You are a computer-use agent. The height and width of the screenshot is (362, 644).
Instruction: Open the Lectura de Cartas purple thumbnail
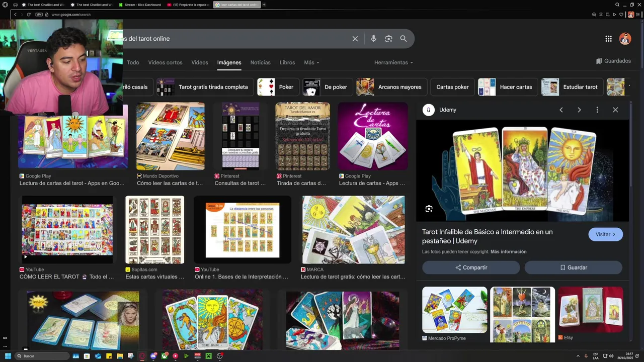pos(373,136)
